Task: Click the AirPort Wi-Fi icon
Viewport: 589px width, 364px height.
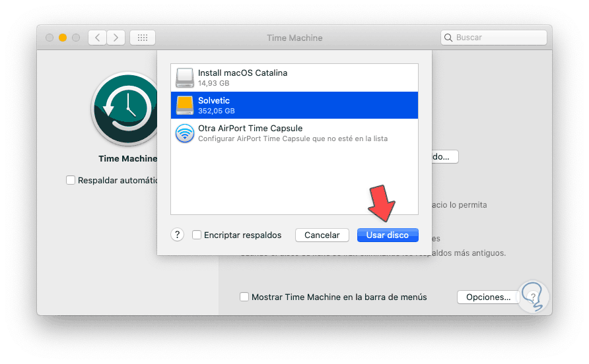Action: coord(184,133)
